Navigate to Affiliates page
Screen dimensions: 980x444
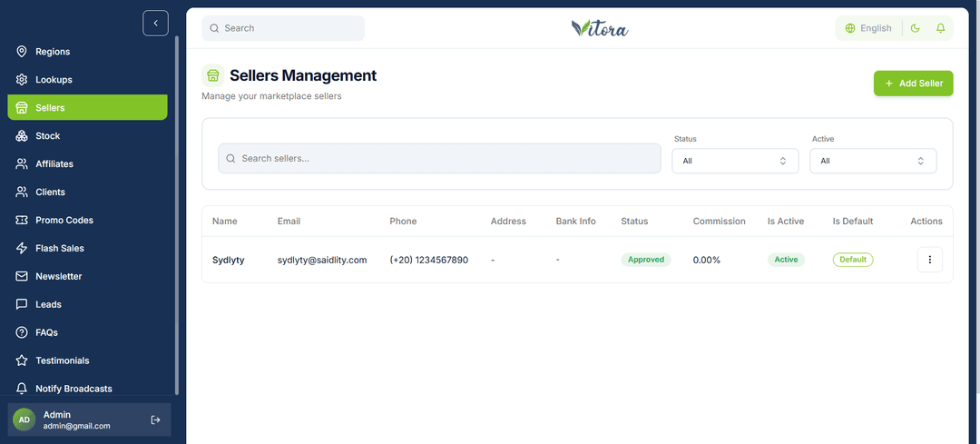(87, 163)
